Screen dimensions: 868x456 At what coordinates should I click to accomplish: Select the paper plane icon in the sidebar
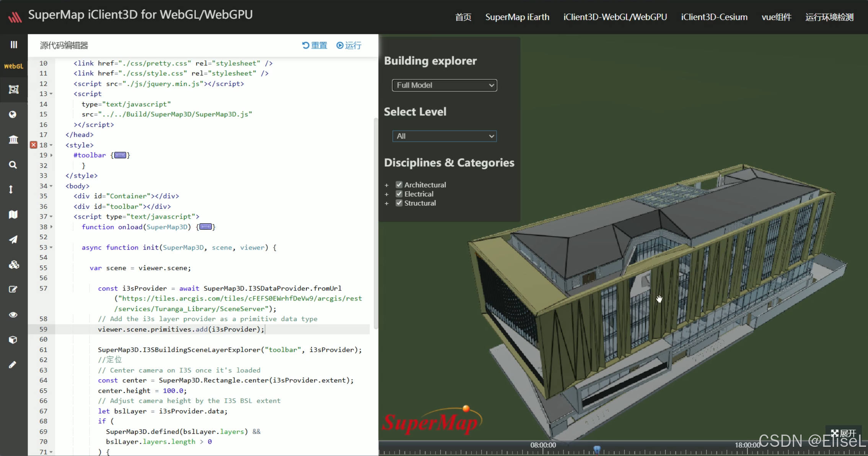point(13,240)
